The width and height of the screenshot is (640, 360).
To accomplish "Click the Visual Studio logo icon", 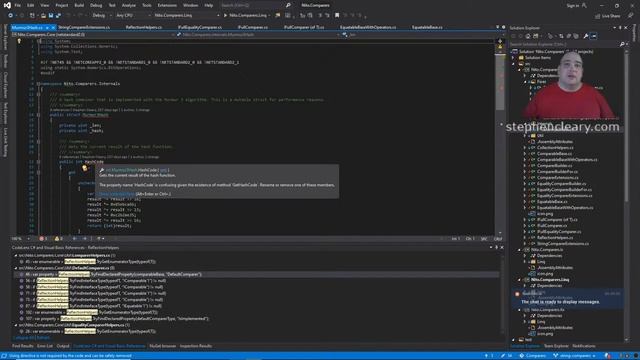I will click(7, 5).
